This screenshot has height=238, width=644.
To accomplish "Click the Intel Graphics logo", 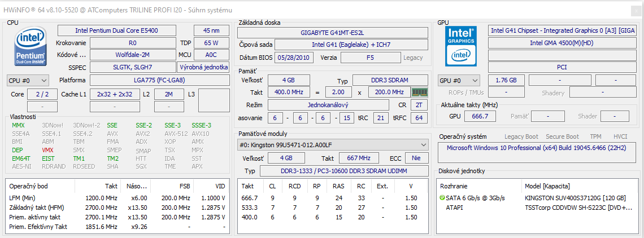I will pos(461,46).
